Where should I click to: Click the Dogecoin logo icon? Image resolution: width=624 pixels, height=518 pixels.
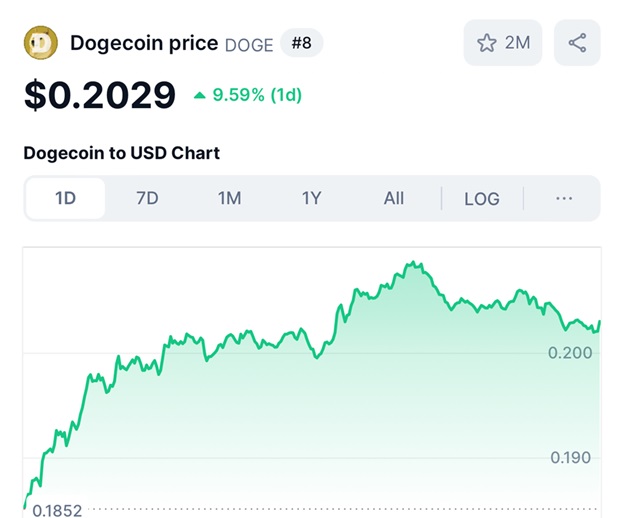click(40, 43)
